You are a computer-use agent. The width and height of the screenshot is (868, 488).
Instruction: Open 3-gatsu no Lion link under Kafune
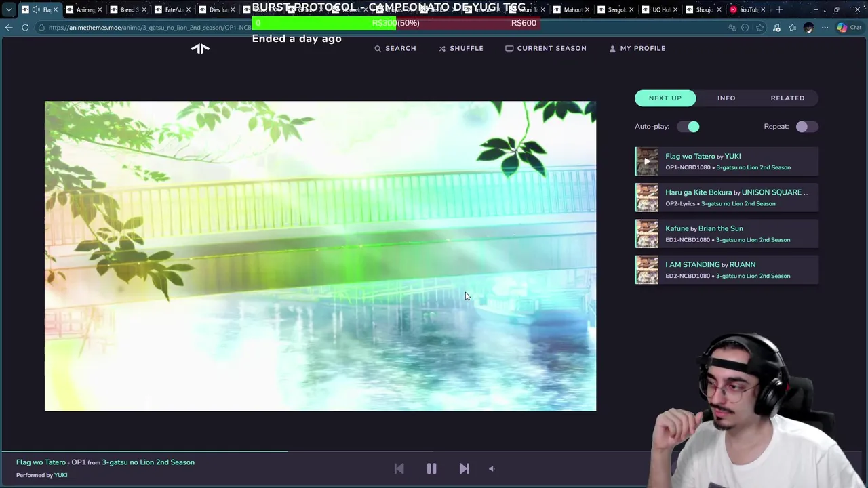coord(753,240)
